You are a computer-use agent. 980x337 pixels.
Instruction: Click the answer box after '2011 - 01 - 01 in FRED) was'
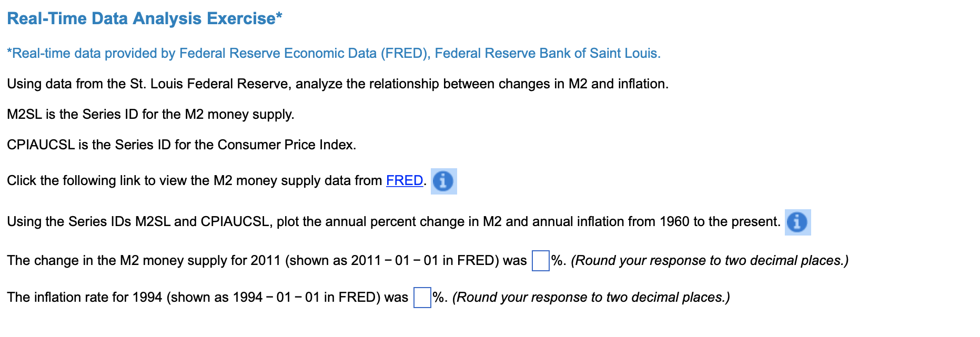540,260
